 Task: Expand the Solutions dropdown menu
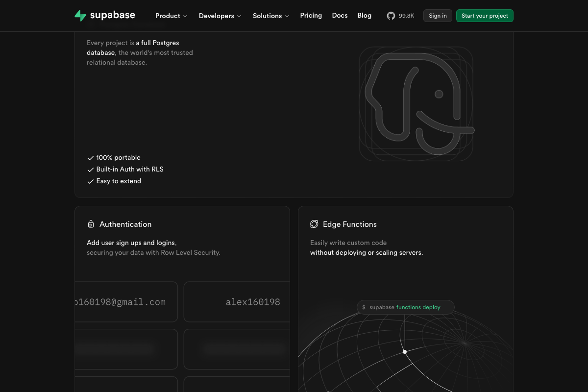[x=271, y=16]
